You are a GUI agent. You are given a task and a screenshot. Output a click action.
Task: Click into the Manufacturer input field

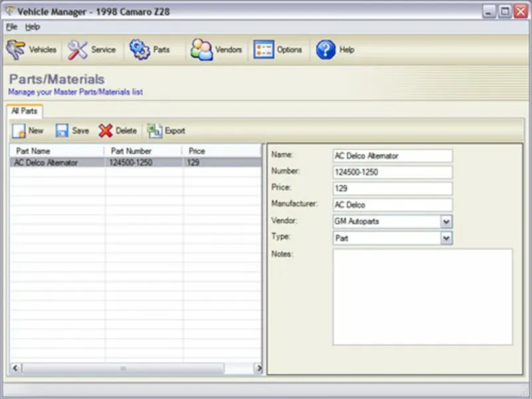pos(392,205)
